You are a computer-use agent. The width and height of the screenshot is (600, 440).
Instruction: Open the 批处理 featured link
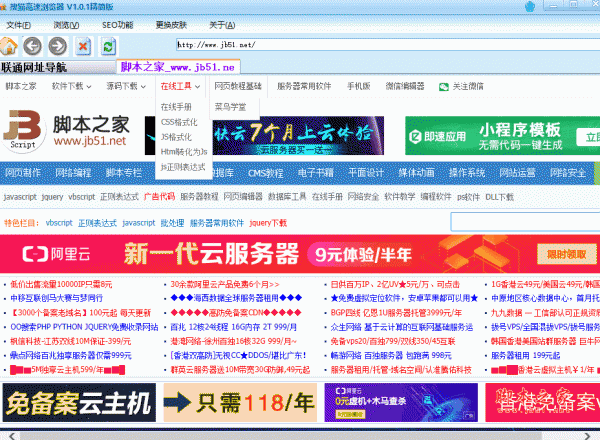[172, 223]
